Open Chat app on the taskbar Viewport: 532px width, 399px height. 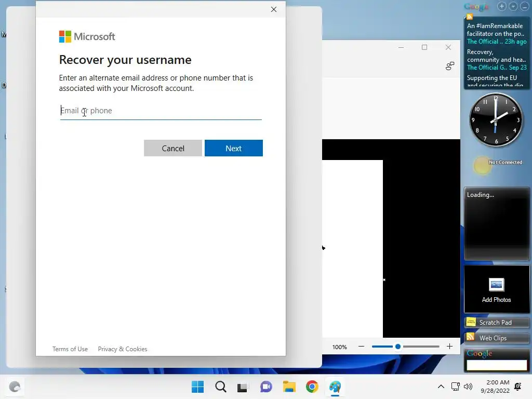(266, 387)
